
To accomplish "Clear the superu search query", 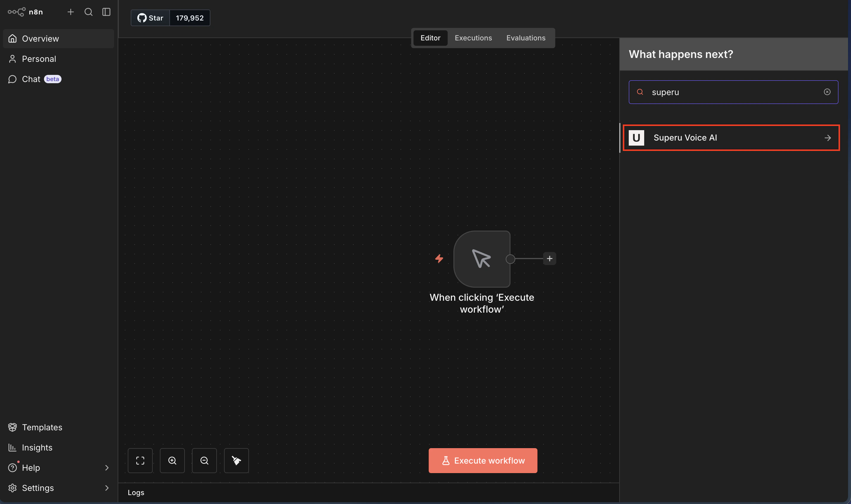I will coord(827,92).
